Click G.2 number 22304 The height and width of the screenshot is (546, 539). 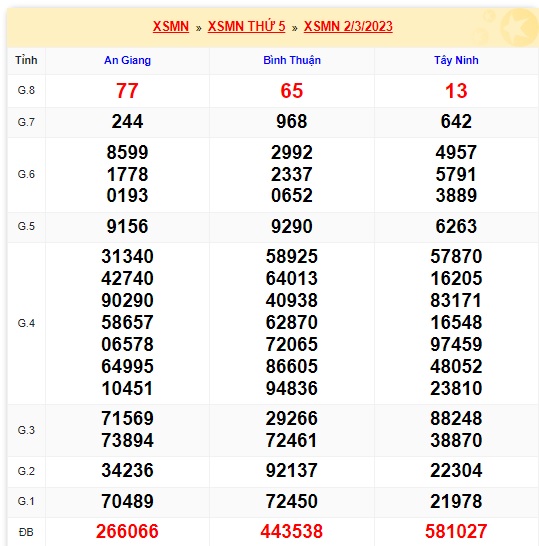(x=456, y=470)
